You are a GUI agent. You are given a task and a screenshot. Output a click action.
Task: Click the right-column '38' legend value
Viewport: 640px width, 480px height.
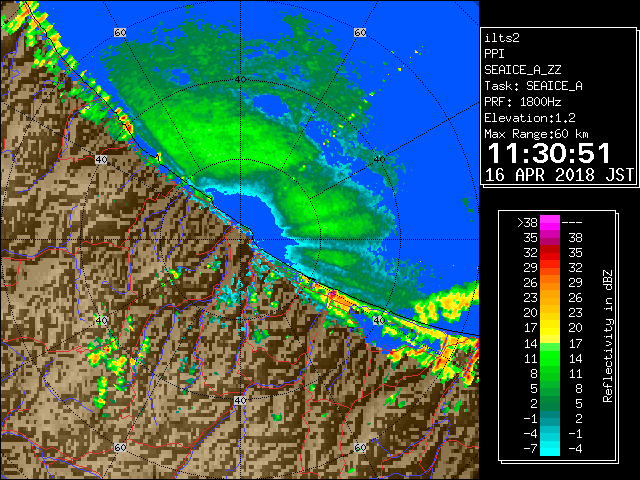(x=575, y=238)
